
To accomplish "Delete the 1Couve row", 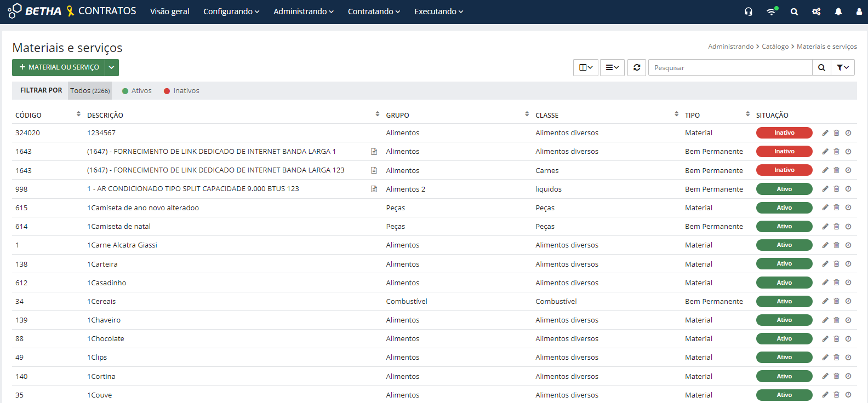I will tap(837, 395).
